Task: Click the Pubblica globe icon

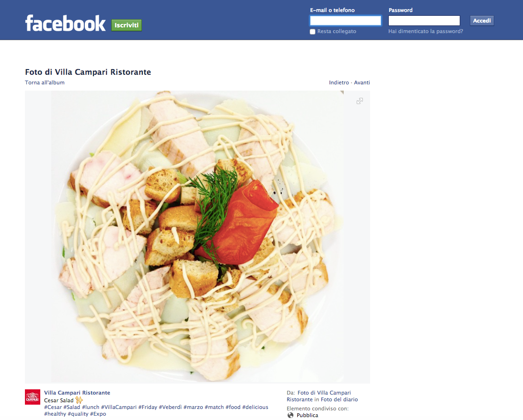Action: (x=291, y=415)
